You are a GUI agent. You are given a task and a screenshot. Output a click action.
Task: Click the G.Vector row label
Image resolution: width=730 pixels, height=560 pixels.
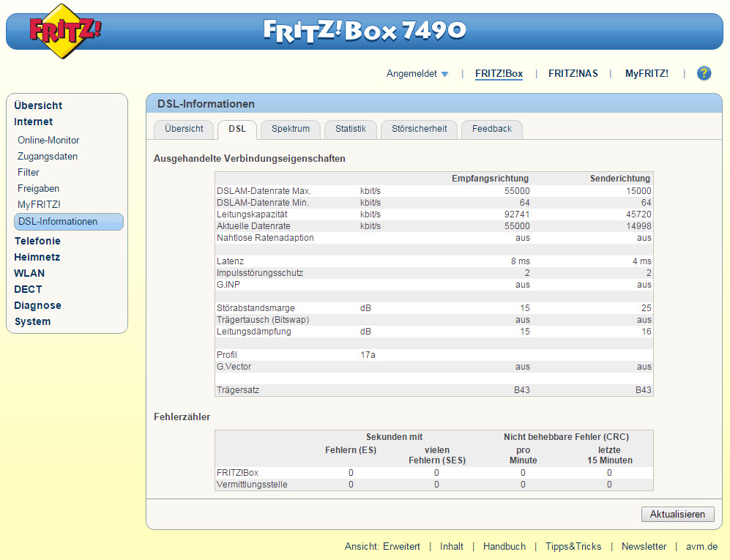pos(234,366)
